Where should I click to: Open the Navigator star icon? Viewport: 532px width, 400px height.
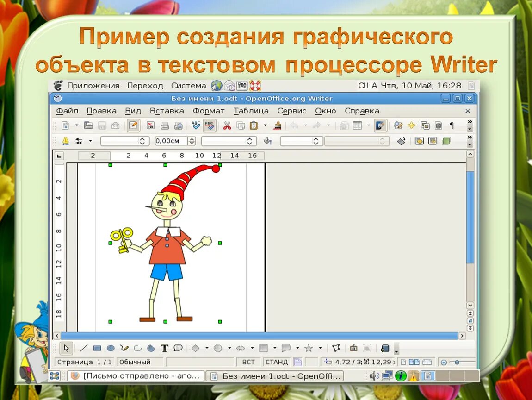pyautogui.click(x=411, y=125)
